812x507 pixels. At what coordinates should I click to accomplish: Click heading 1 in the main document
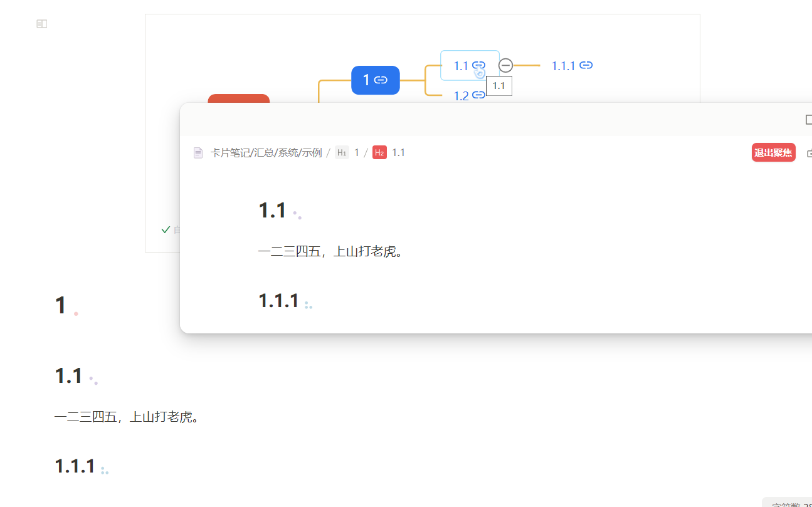[x=61, y=305]
